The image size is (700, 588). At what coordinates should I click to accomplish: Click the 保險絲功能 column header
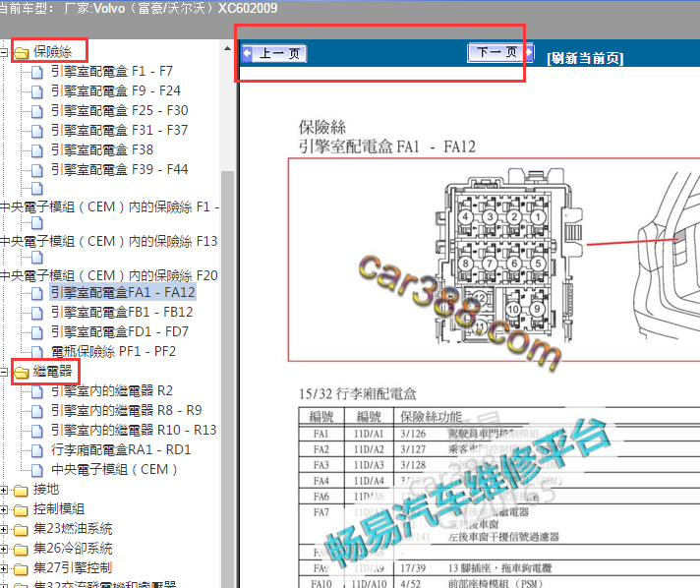[431, 417]
